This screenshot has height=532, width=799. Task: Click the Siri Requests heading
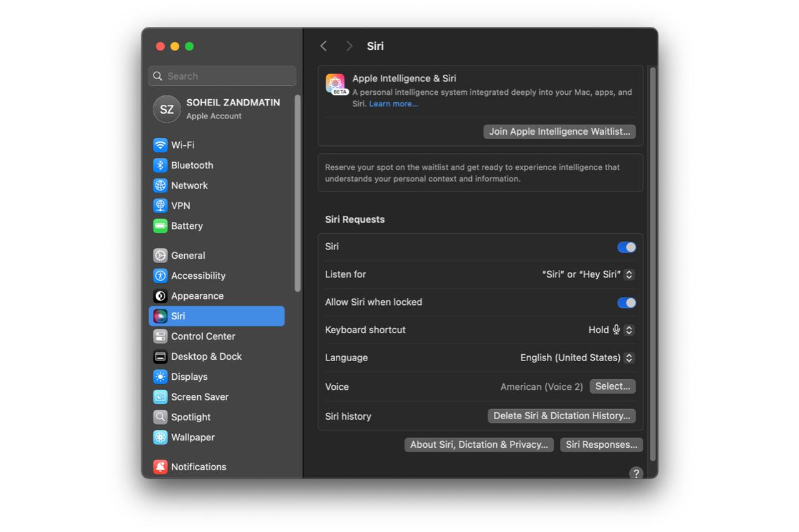pos(355,220)
